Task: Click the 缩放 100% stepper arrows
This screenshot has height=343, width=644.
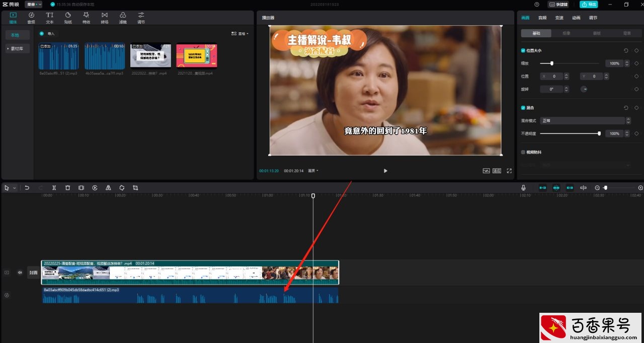Action: tap(627, 63)
